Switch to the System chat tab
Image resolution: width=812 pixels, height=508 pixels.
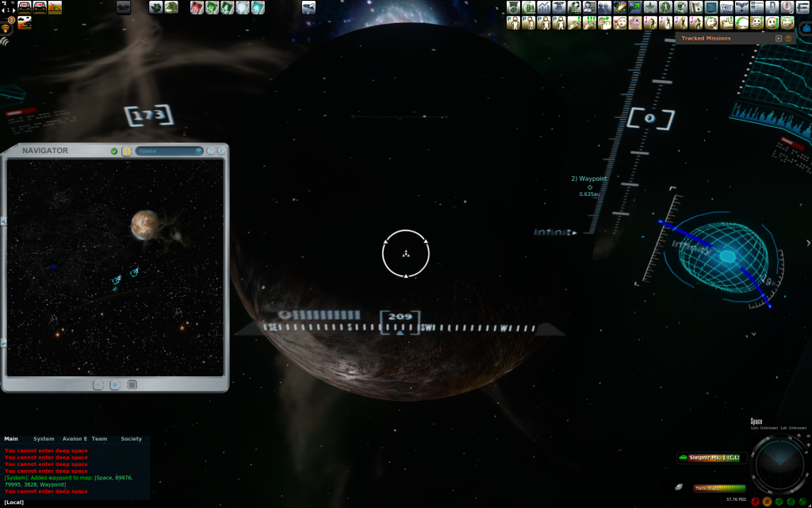[x=44, y=439]
